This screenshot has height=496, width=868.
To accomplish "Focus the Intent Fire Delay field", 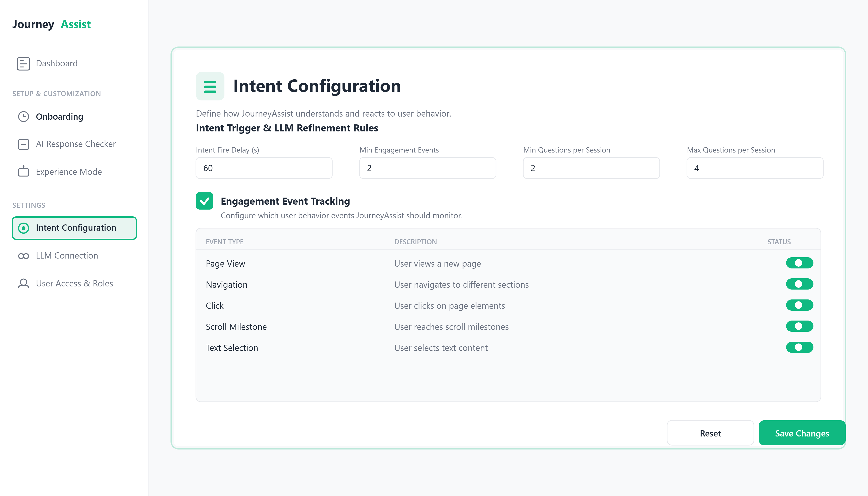I will (264, 168).
